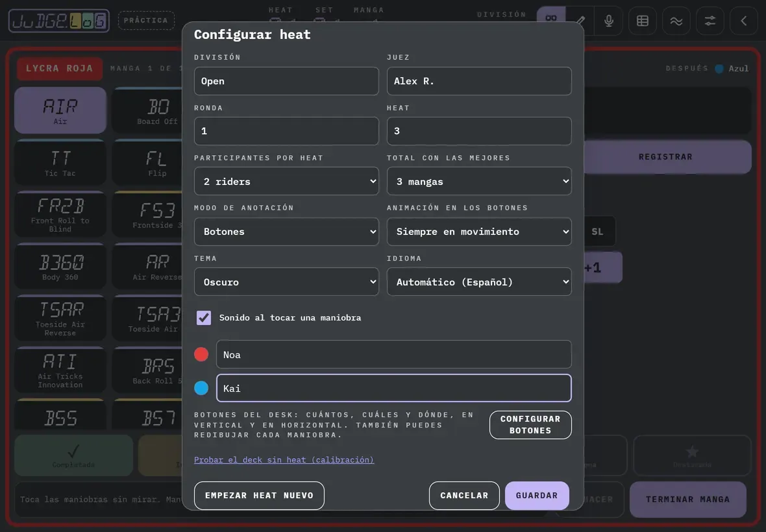766x532 pixels.
Task: Mark trick with the Completada checkmark button
Action: click(74, 455)
